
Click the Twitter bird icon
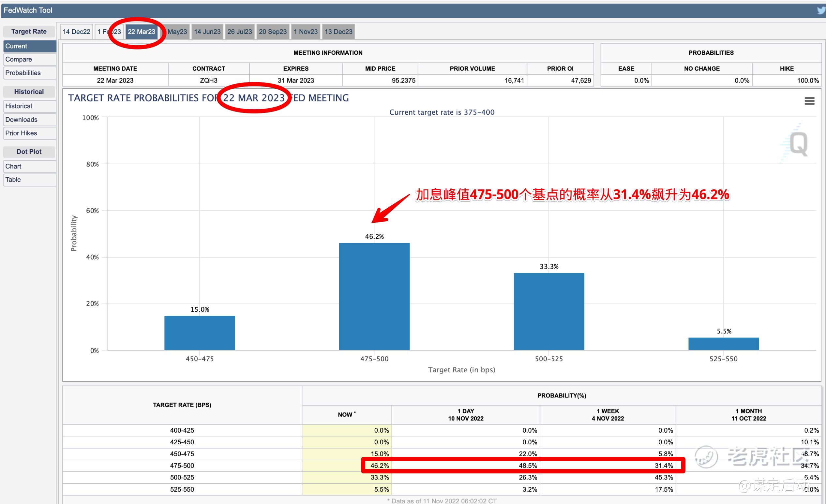coord(821,10)
